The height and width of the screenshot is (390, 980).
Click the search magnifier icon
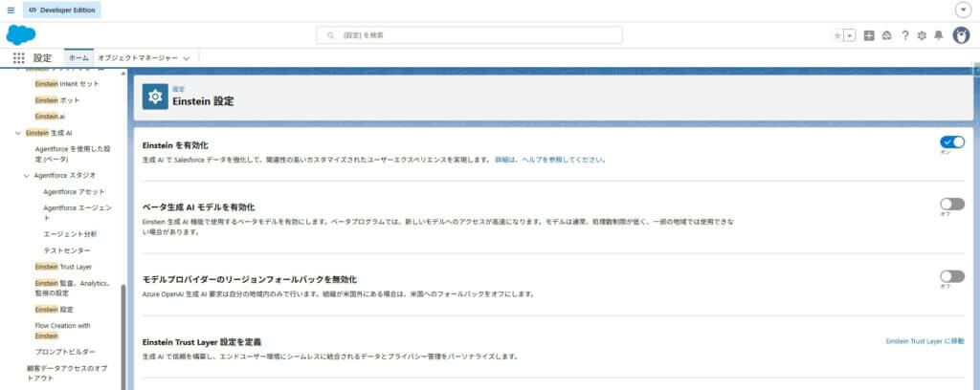pyautogui.click(x=330, y=35)
